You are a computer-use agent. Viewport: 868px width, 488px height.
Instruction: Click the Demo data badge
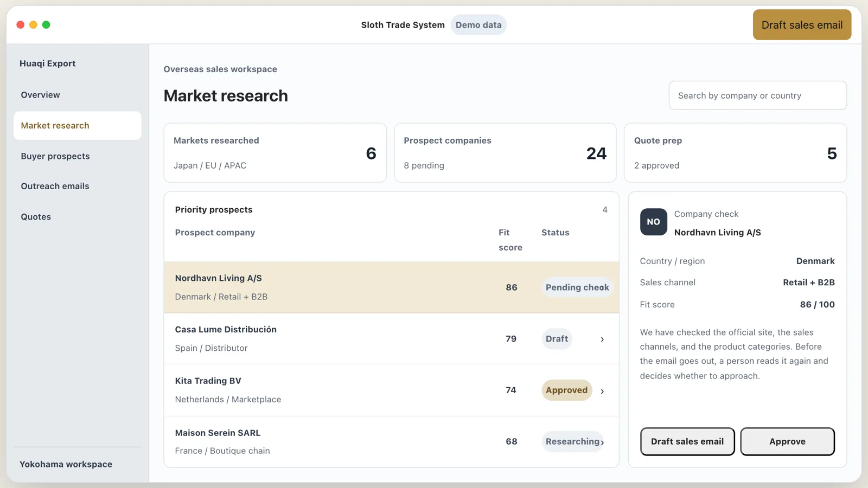click(478, 25)
